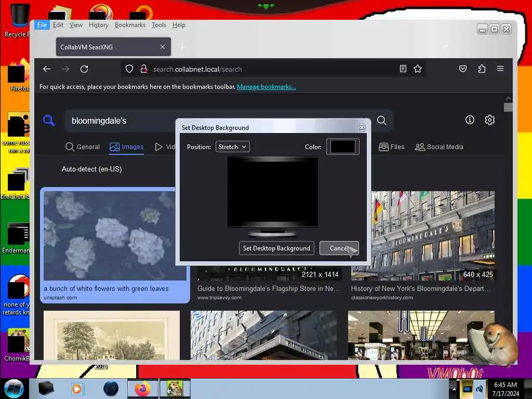Toggle reader view icon in address bar
Viewport: 532px width, 399px height.
(x=403, y=69)
